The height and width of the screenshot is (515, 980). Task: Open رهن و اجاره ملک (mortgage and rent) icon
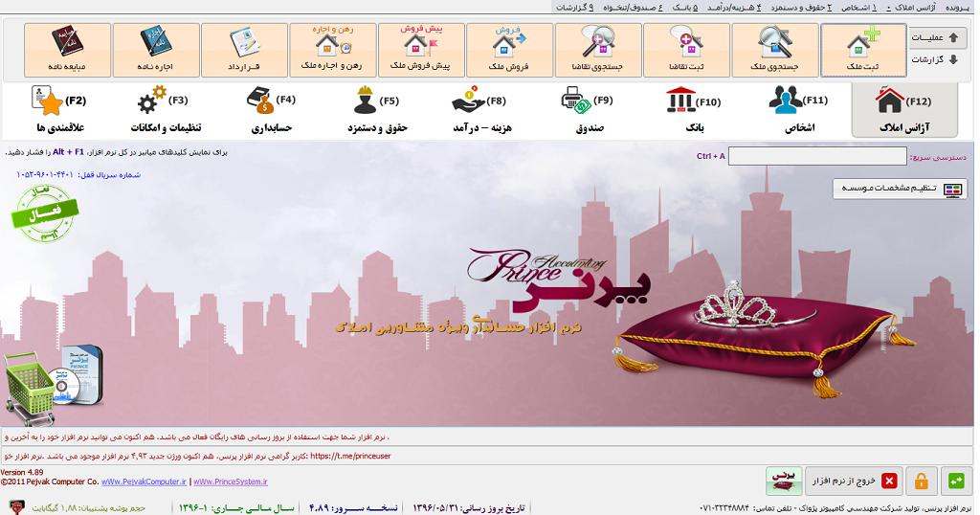(x=332, y=50)
